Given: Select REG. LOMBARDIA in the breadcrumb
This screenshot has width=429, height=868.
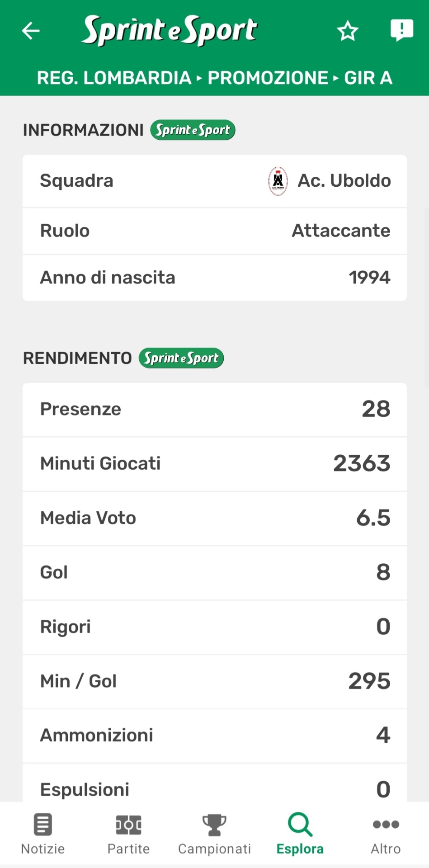Looking at the screenshot, I should click(114, 78).
